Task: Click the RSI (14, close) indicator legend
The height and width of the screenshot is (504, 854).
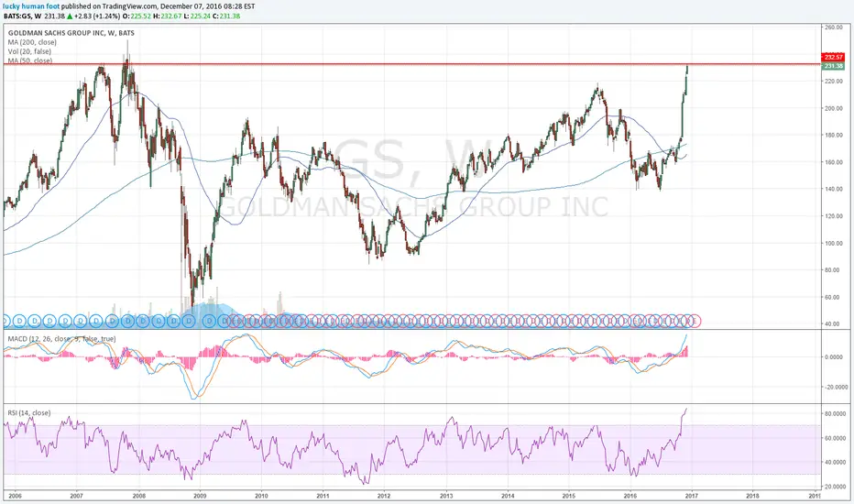Action: click(29, 413)
